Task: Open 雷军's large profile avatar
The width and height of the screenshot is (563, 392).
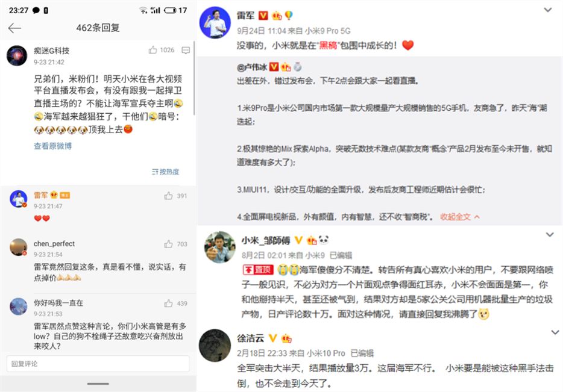Action: point(215,22)
